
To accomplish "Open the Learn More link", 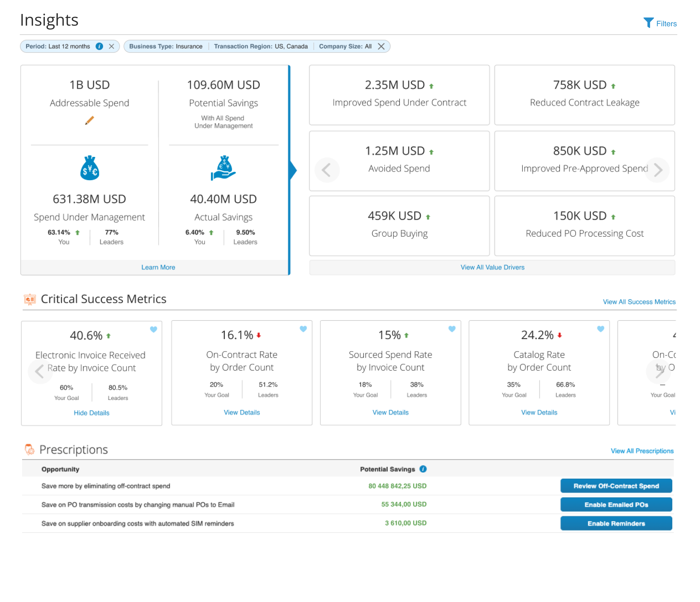I will [158, 267].
